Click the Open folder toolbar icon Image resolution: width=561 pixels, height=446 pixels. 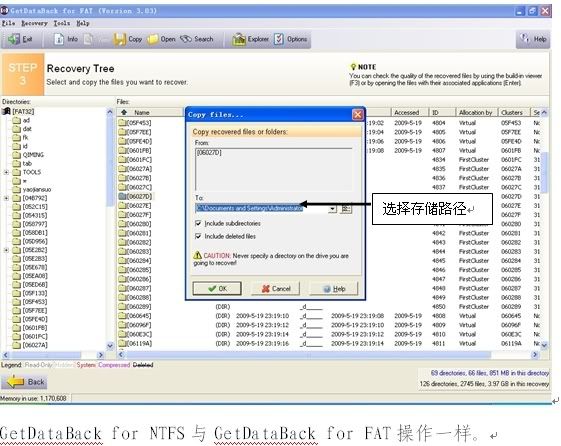coord(153,39)
